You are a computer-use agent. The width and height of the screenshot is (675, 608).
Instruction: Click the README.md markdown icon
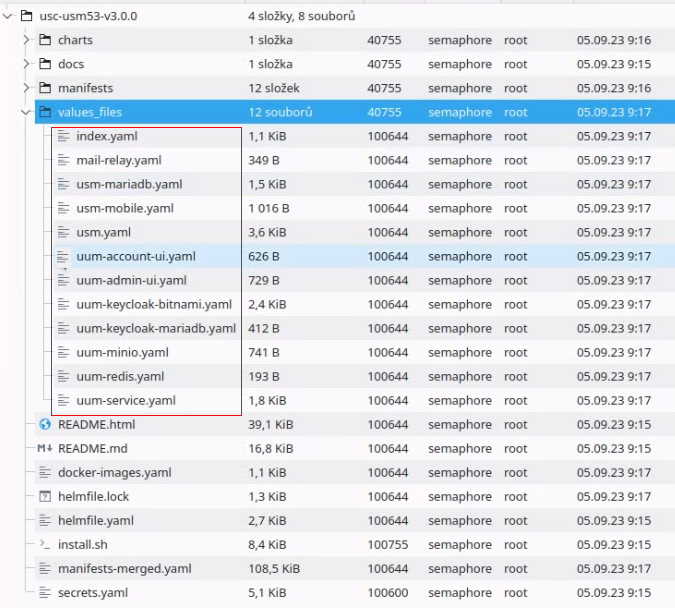pos(45,449)
